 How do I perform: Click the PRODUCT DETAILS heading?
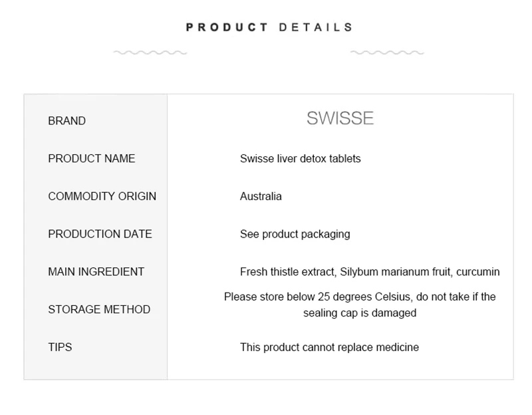(269, 27)
